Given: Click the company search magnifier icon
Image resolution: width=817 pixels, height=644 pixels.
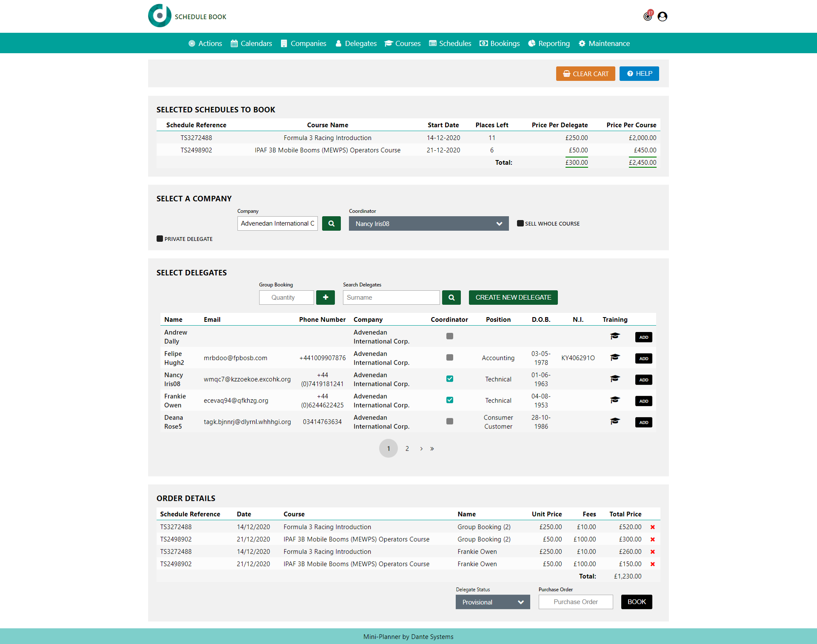Looking at the screenshot, I should [x=331, y=223].
